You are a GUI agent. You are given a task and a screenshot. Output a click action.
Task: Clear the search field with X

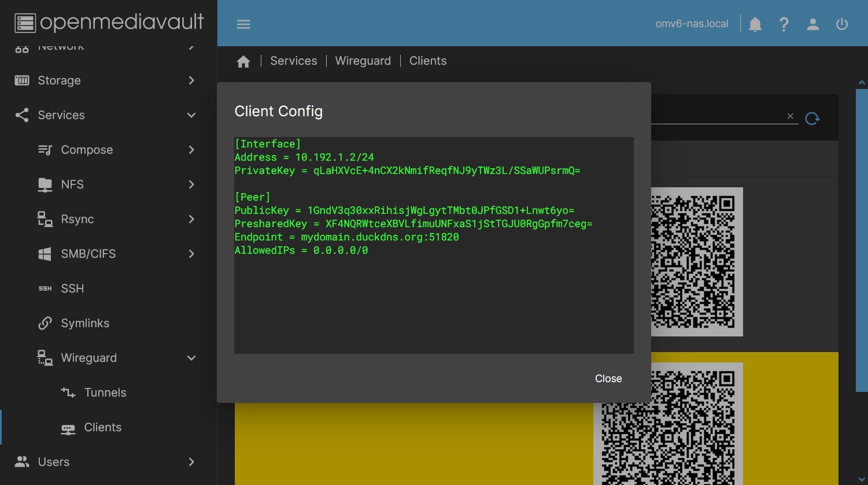790,116
